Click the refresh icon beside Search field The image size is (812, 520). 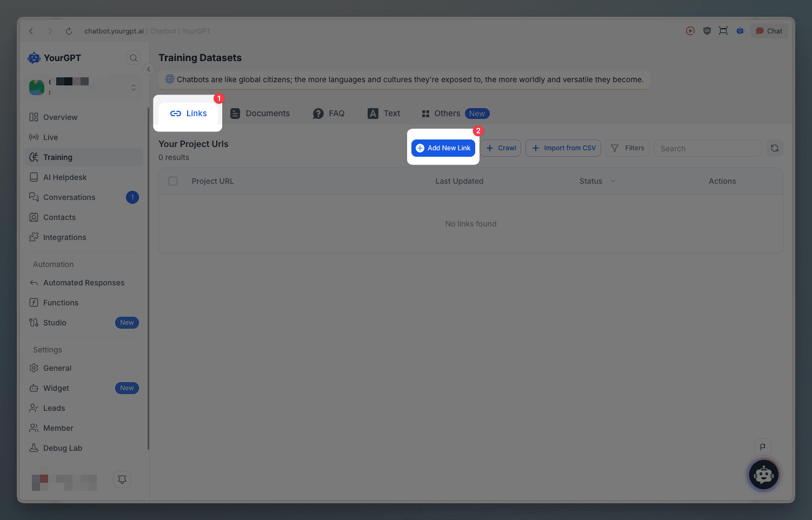[774, 148]
